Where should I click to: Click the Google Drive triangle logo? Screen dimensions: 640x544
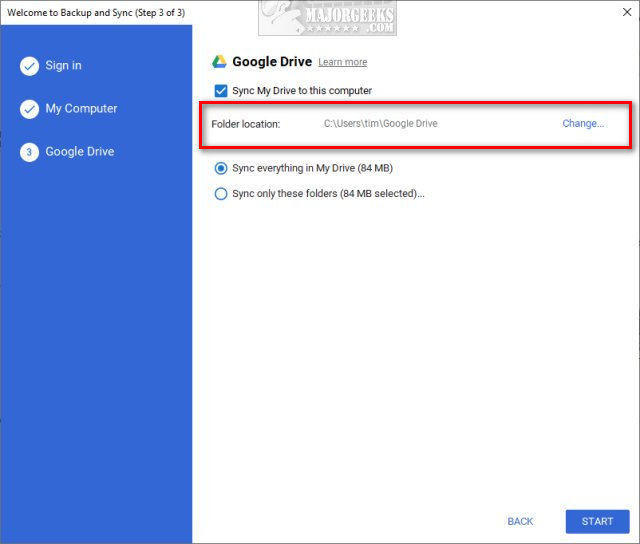point(220,62)
